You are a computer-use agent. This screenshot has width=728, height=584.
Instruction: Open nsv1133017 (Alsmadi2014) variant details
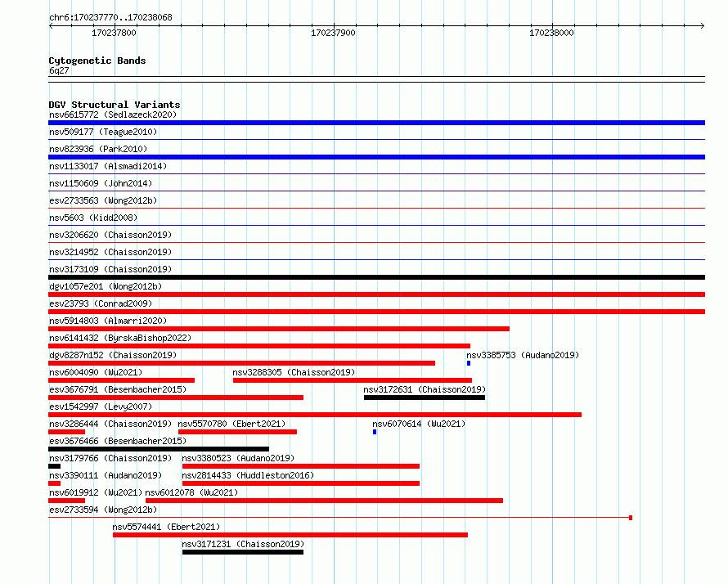point(108,166)
